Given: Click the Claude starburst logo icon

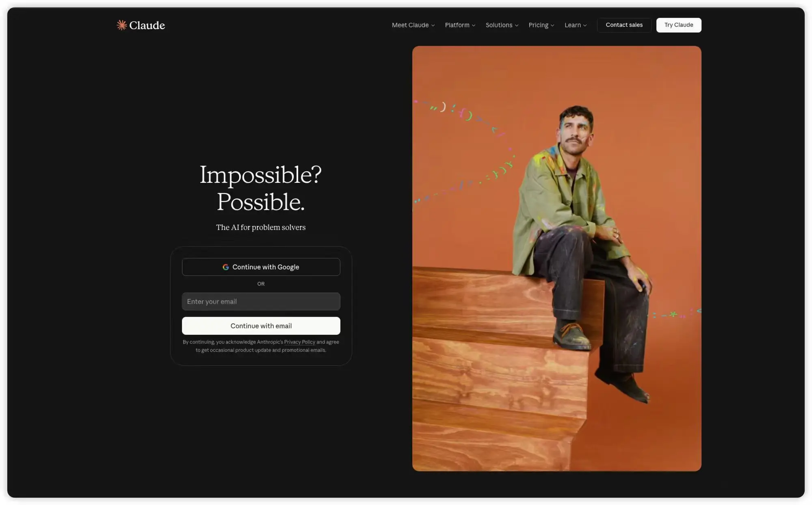Looking at the screenshot, I should pos(121,25).
